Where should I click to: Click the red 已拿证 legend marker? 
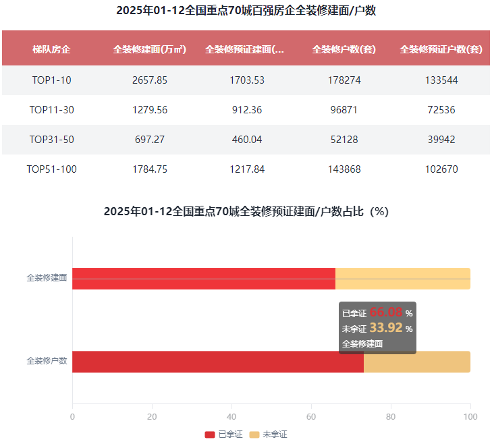(209, 435)
